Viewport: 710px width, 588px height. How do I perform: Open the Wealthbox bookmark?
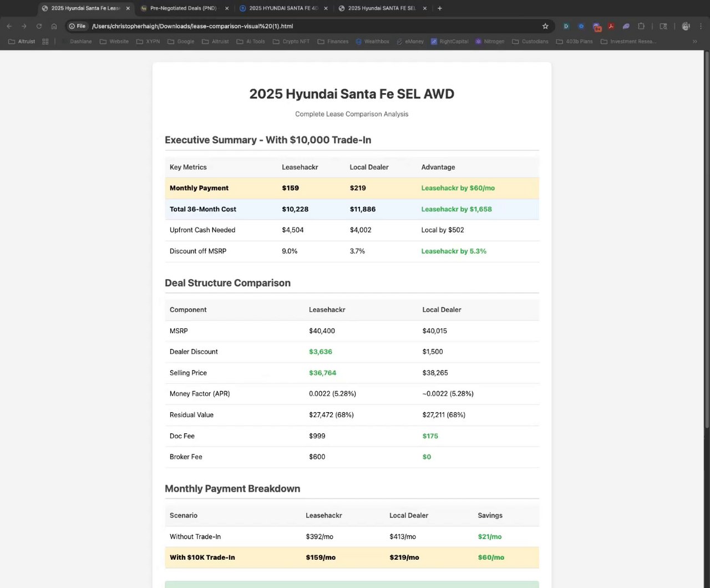[x=372, y=42]
